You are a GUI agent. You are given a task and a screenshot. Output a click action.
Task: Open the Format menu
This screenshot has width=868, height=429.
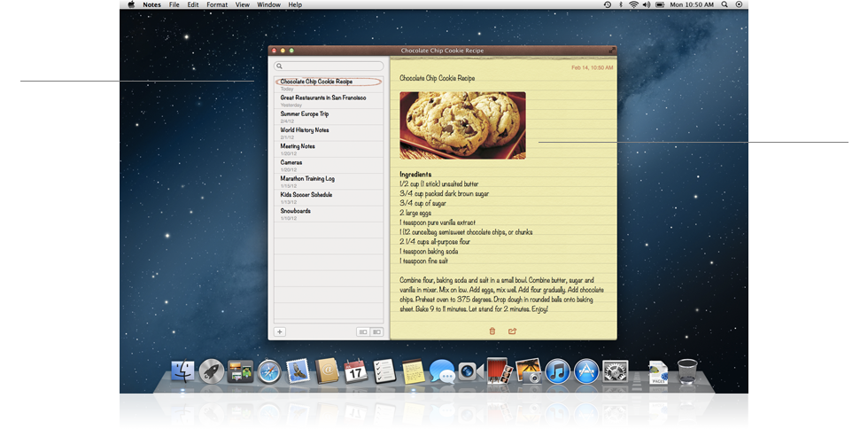click(x=216, y=4)
